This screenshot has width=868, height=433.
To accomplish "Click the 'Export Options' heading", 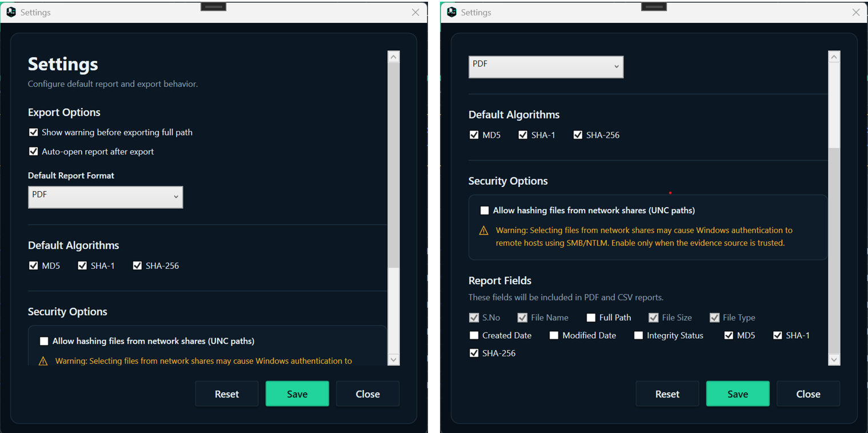I will click(64, 112).
